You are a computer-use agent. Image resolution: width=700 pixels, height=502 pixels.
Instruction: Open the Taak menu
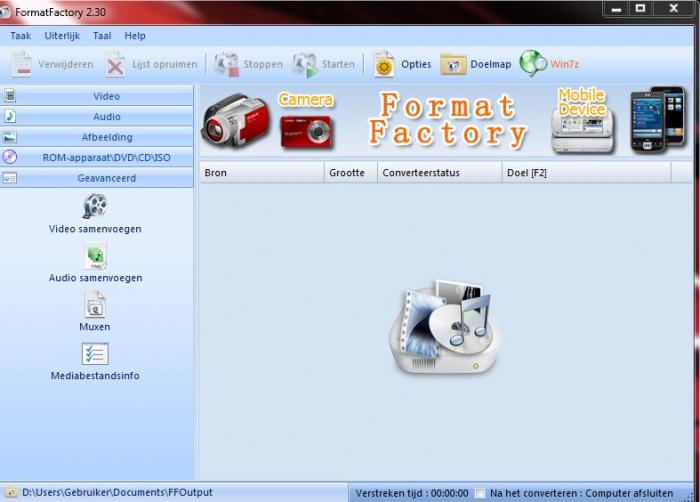(x=21, y=36)
